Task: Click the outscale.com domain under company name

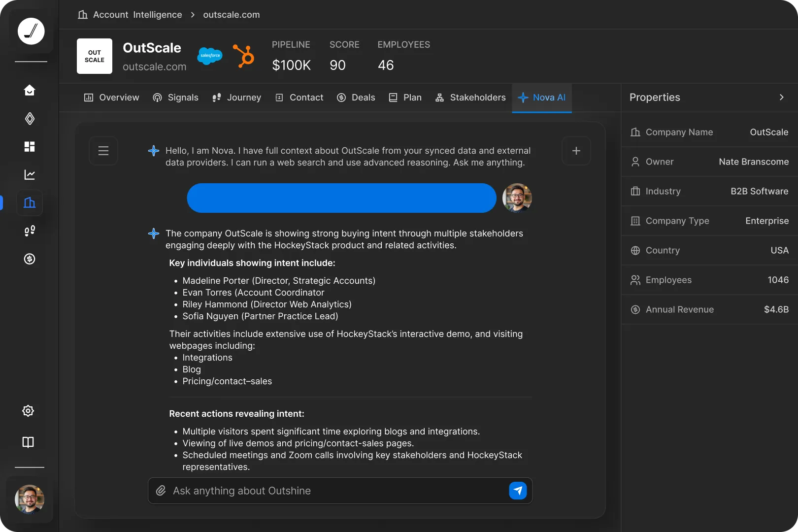Action: [x=155, y=66]
